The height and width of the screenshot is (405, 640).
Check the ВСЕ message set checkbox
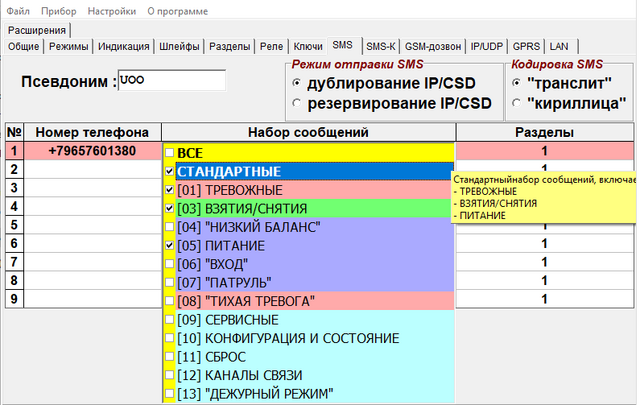coord(170,152)
